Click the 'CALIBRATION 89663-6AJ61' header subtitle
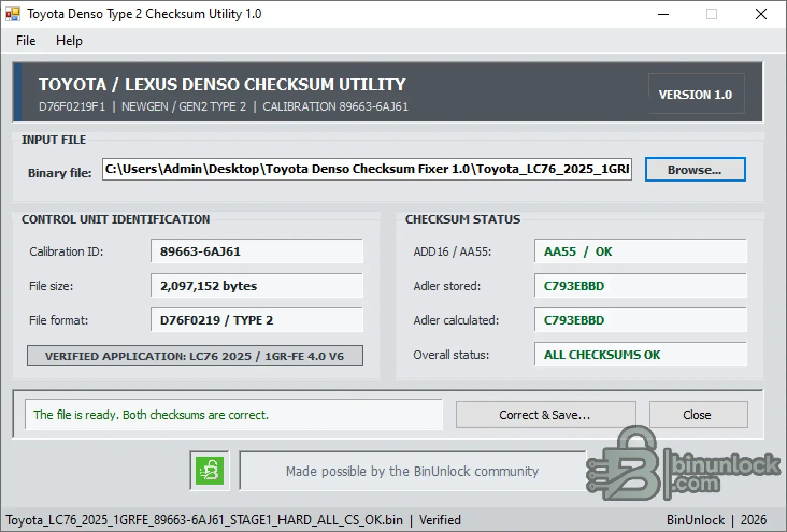This screenshot has height=532, width=787. (335, 106)
